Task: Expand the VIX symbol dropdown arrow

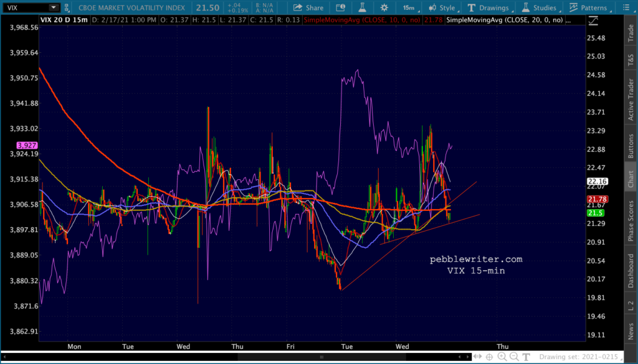Action: click(54, 7)
